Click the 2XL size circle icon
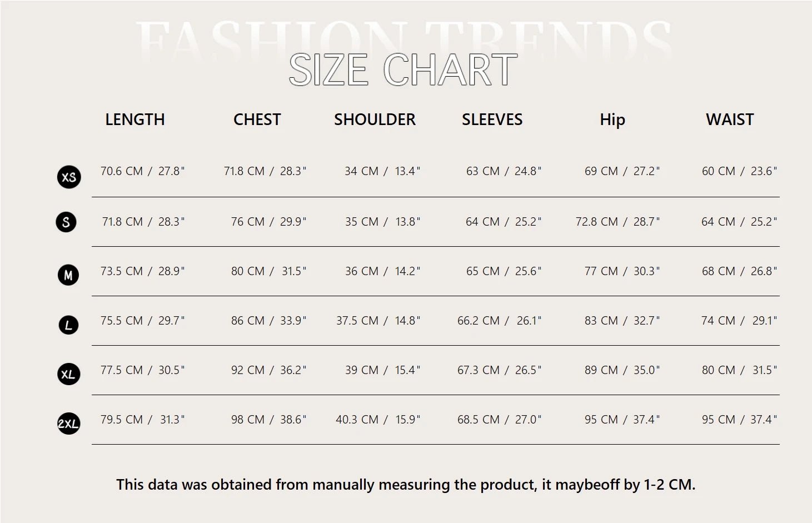Viewport: 812px width, 523px height. point(69,424)
